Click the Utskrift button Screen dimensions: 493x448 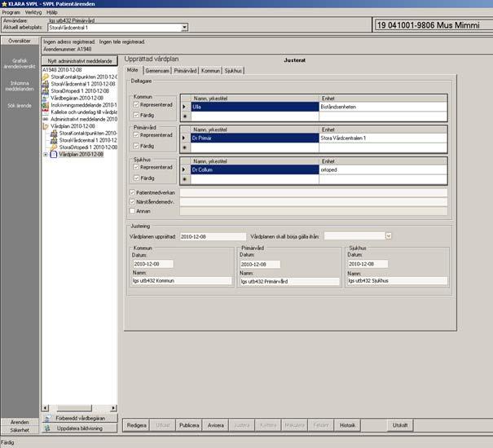coord(400,425)
